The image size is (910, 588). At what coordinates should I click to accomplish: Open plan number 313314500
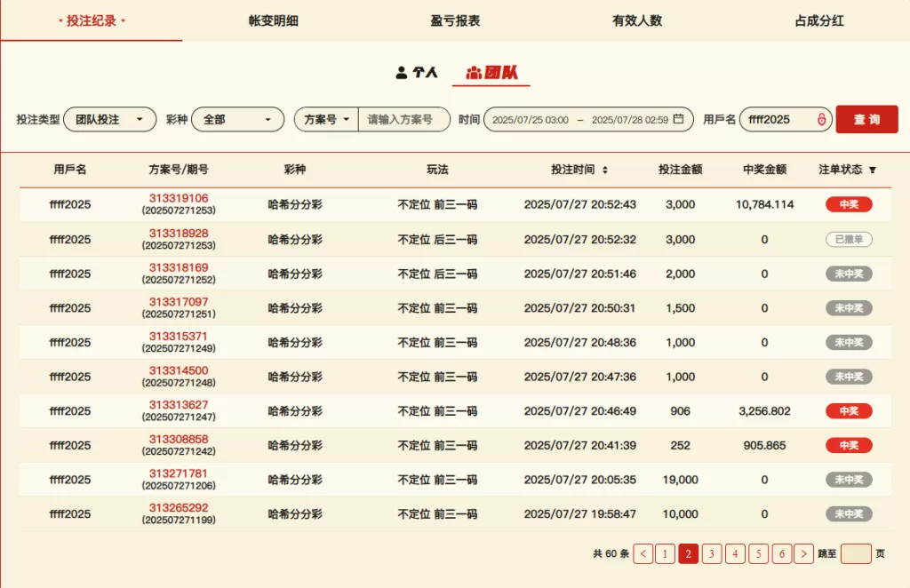click(179, 370)
